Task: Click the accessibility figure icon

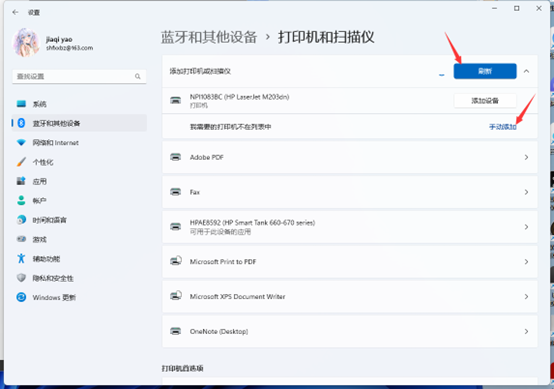Action: (x=21, y=258)
